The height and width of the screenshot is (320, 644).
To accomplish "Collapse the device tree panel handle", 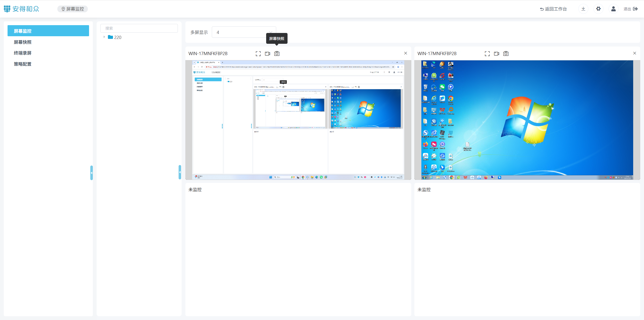I will click(180, 172).
